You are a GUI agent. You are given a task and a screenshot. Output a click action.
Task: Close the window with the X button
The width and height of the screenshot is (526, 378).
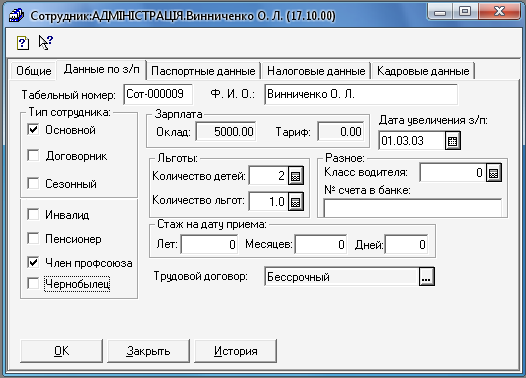point(499,12)
